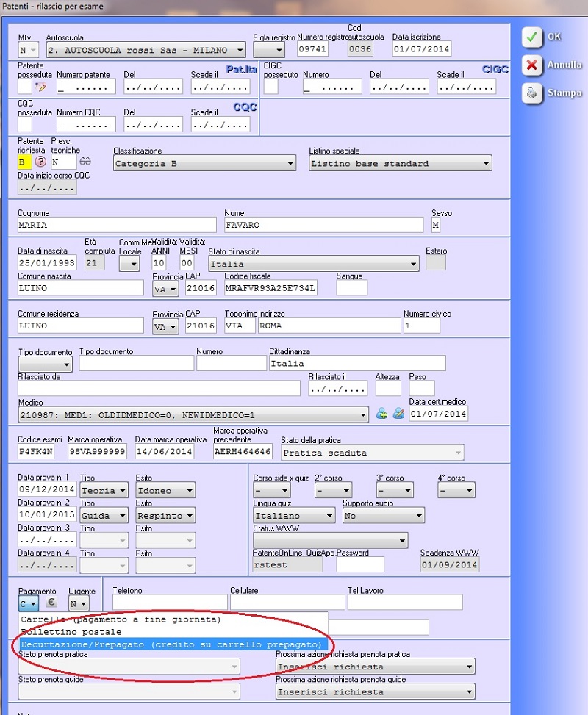Click the red X Annulla icon
This screenshot has height=715, width=588.
click(531, 65)
